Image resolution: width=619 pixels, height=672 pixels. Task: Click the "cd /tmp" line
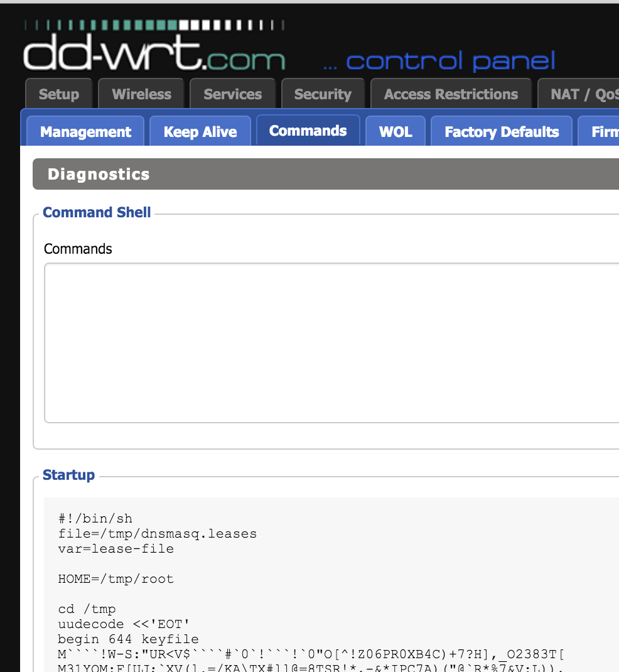pos(87,609)
